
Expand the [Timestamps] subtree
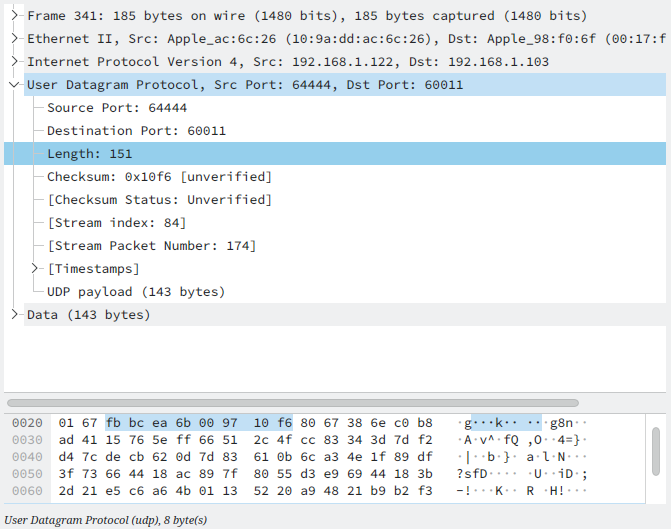point(35,269)
